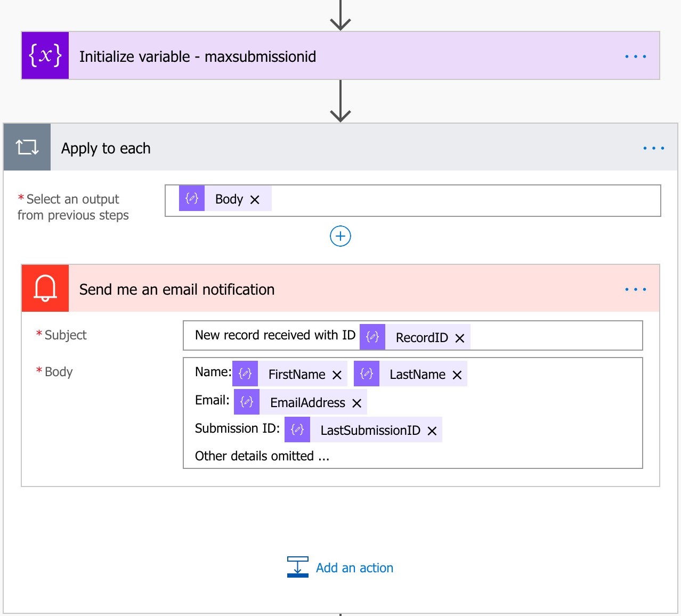Remove the LastName token from Body
Viewport: 681px width, 616px height.
[457, 375]
